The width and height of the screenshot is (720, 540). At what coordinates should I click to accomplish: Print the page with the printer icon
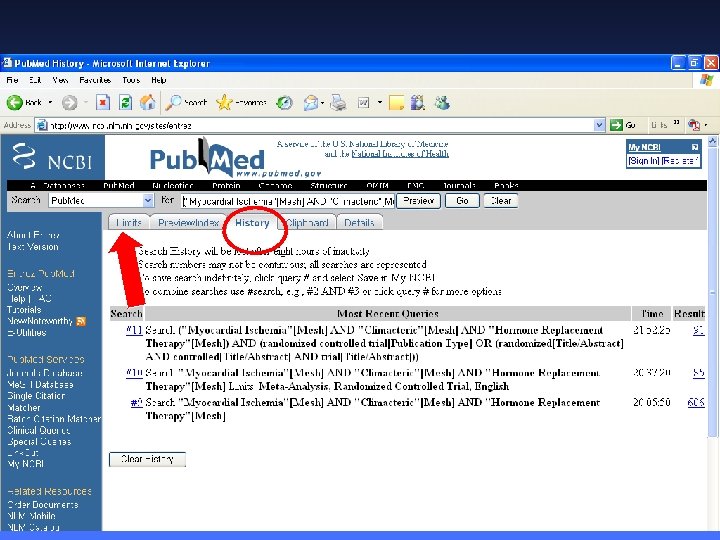pos(338,102)
